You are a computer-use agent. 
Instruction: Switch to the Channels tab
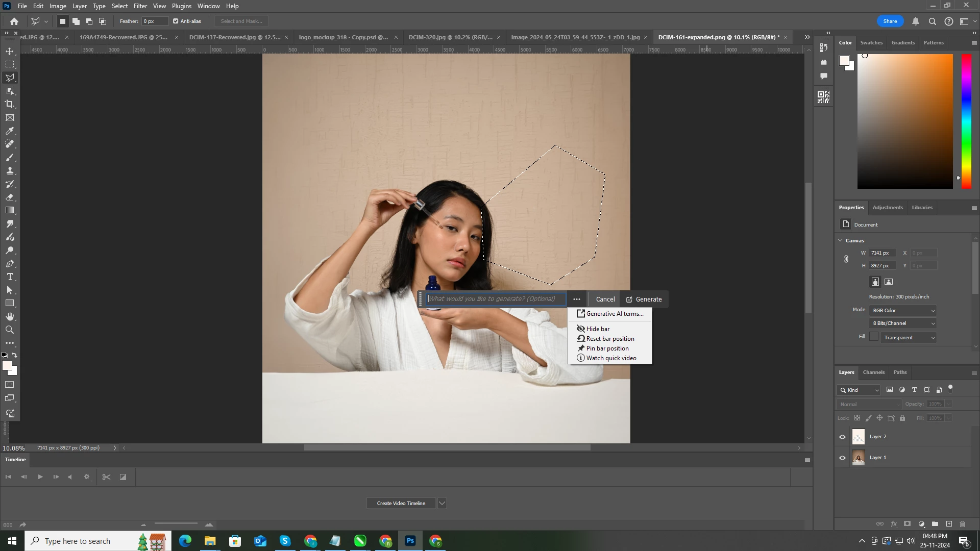873,372
